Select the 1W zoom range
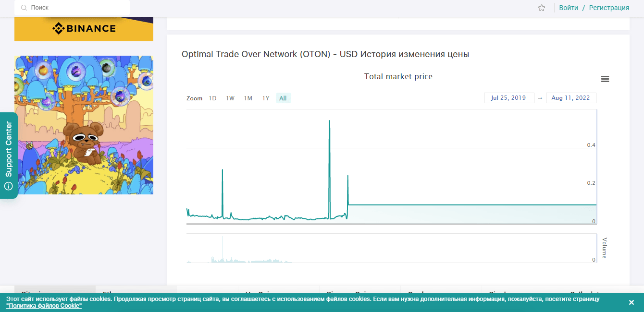This screenshot has height=312, width=644. [x=230, y=98]
